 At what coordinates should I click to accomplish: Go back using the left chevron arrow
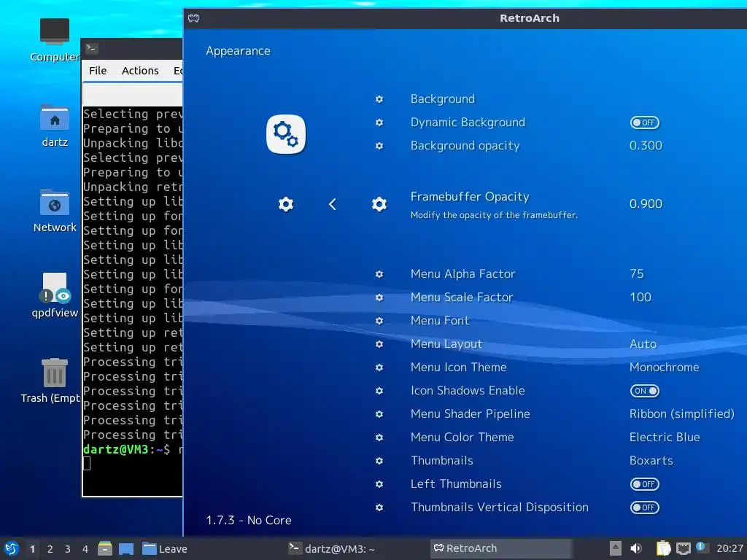coord(333,204)
